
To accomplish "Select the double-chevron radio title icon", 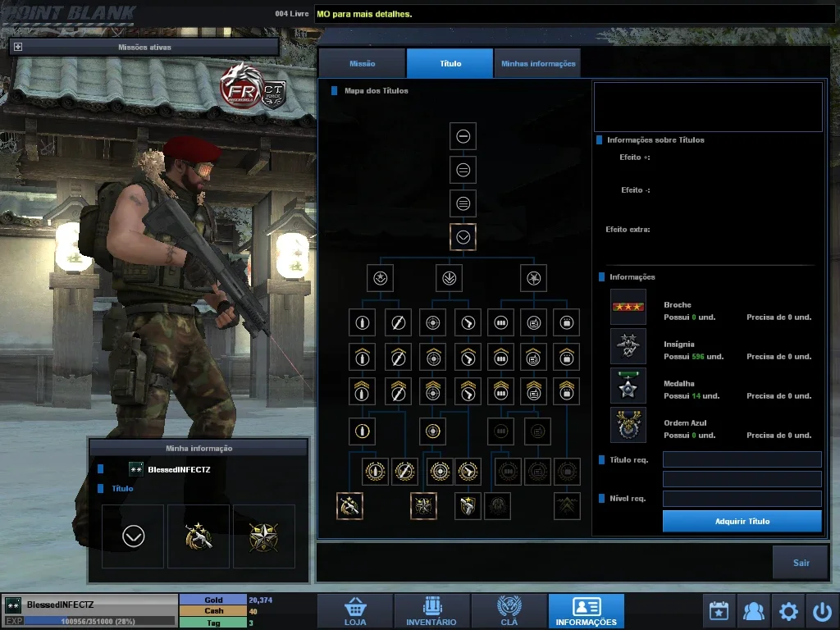I will (533, 391).
